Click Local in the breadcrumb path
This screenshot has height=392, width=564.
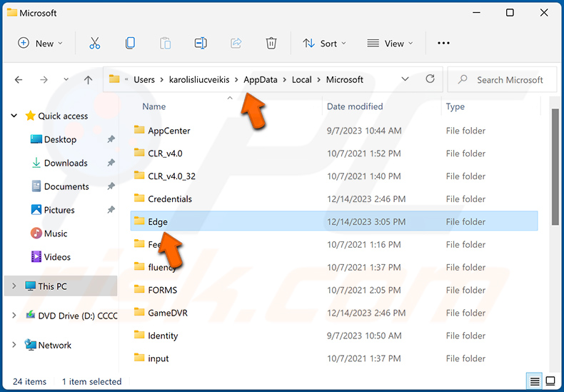point(301,79)
